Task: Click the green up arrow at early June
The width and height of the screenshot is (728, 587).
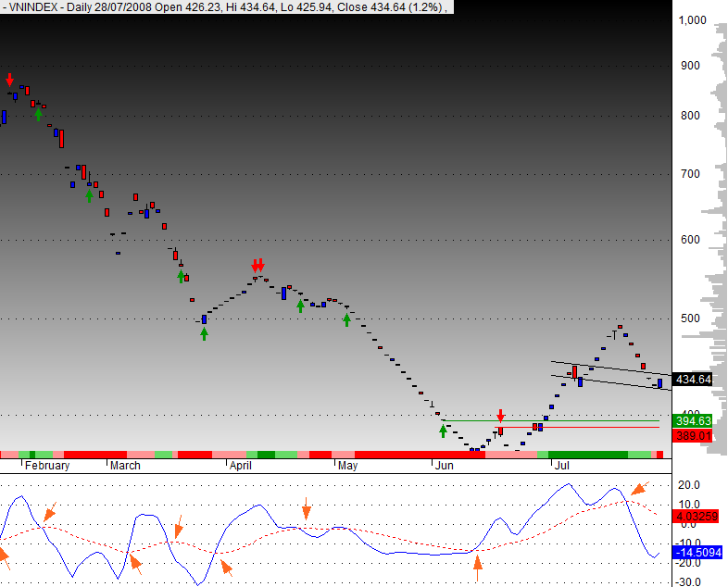Action: (x=443, y=431)
